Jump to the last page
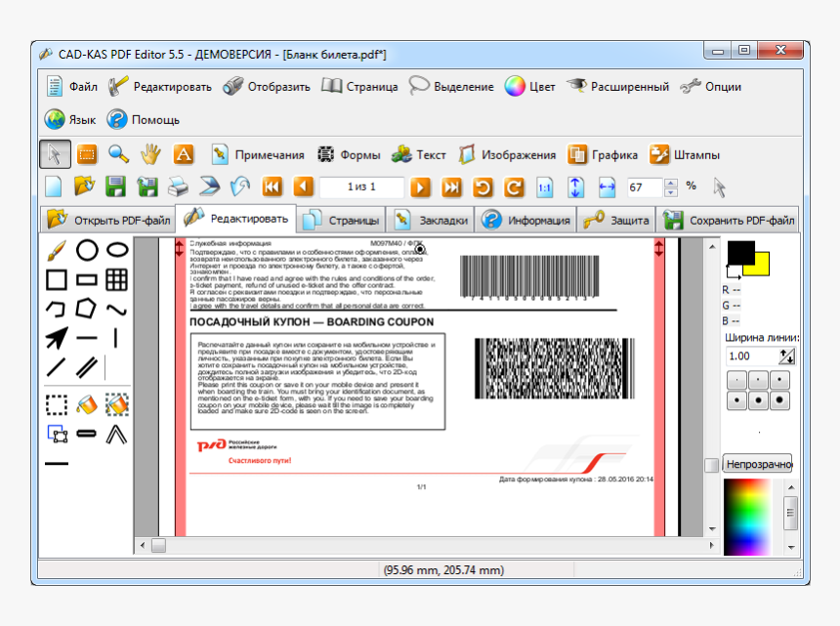The image size is (840, 626). click(x=451, y=188)
